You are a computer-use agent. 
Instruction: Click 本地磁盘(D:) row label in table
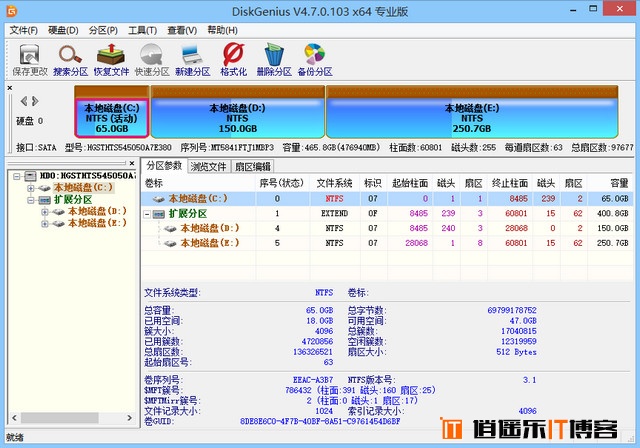[x=209, y=228]
